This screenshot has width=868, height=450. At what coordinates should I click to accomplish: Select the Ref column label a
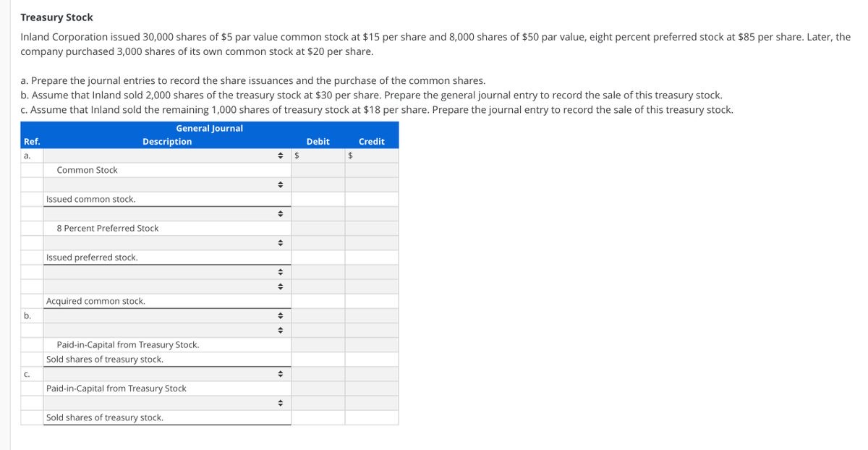[x=27, y=156]
